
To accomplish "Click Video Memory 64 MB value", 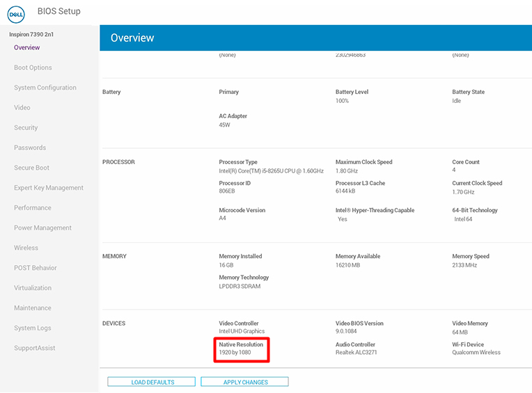I will pyautogui.click(x=460, y=332).
